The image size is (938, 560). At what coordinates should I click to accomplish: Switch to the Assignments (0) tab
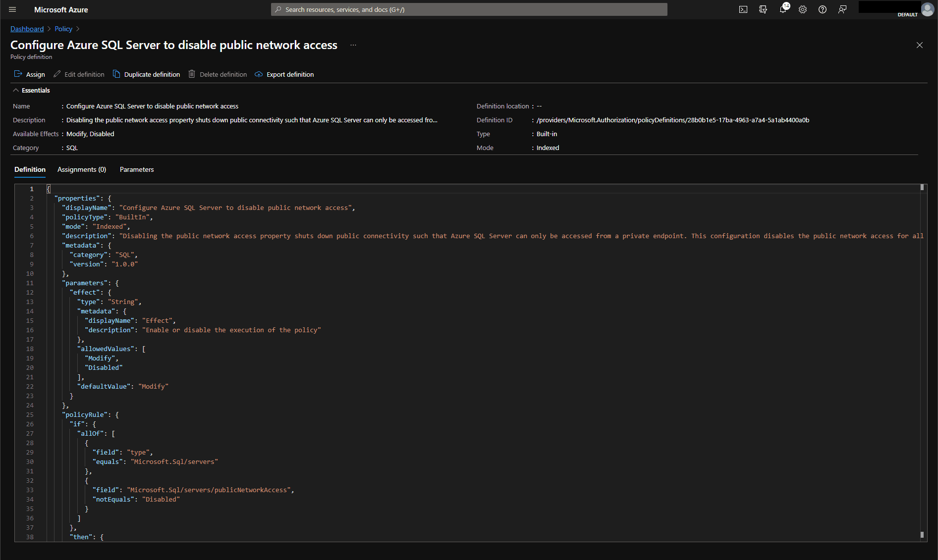(x=82, y=169)
